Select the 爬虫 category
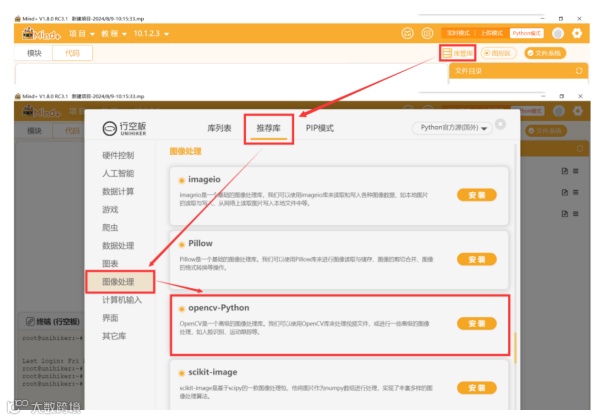Viewport: 607px width, 420px height. point(110,228)
